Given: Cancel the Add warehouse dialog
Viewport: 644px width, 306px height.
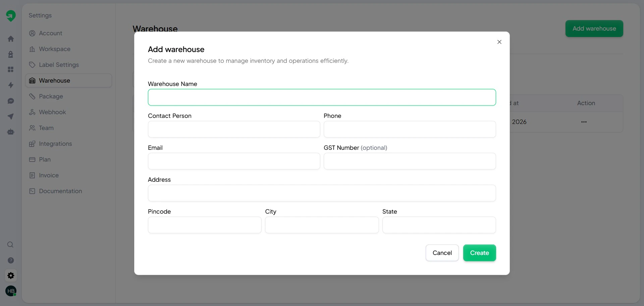Looking at the screenshot, I should (x=442, y=253).
